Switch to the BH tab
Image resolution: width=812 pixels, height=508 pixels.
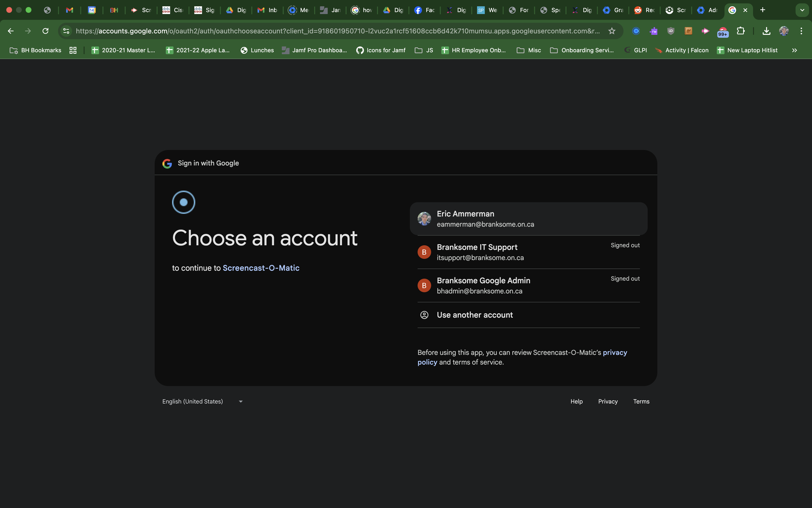114,10
